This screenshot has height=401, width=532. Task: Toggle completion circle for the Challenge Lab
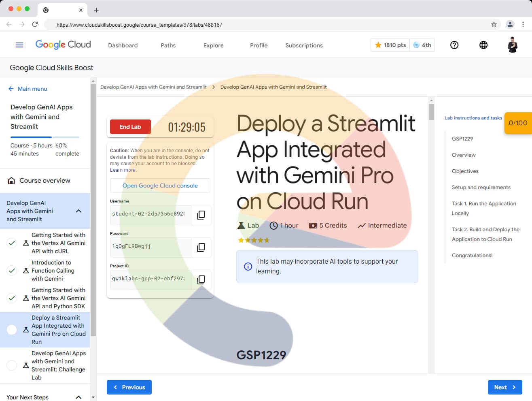tap(12, 365)
